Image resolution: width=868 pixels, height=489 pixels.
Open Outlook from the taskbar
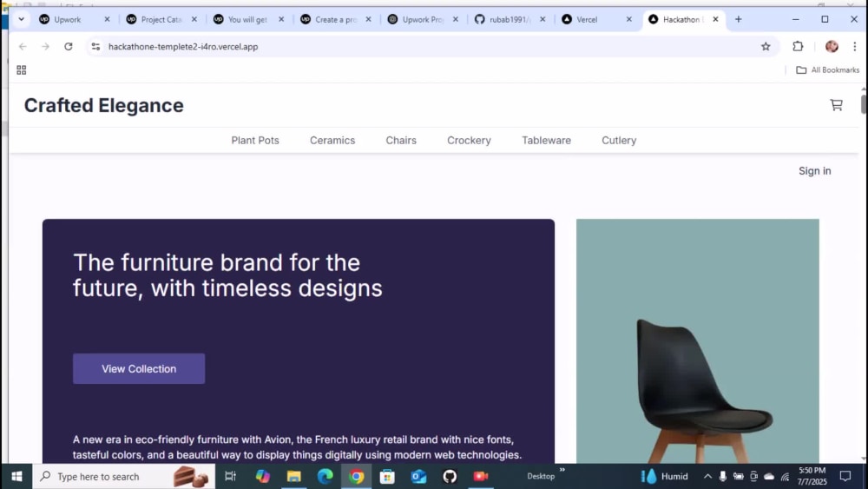pos(418,476)
